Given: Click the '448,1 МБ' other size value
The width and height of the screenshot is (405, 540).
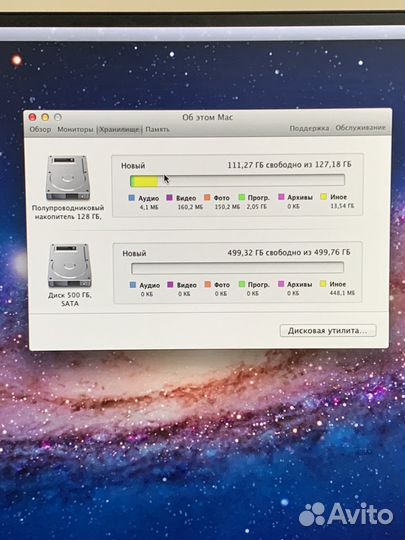Looking at the screenshot, I should tap(342, 293).
